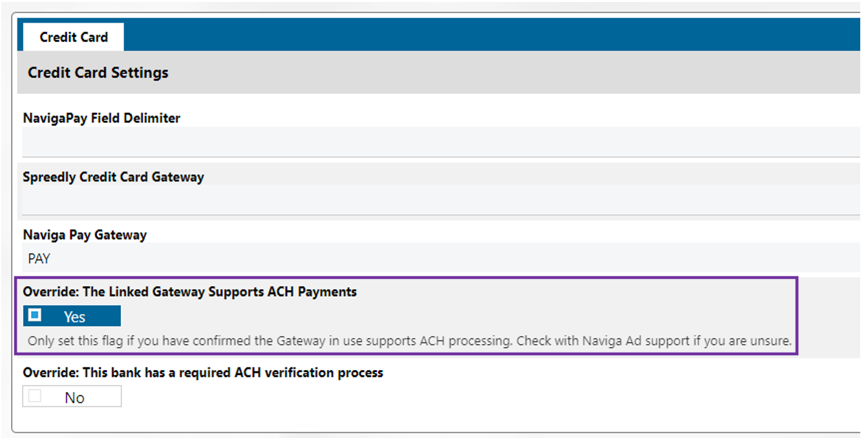
Task: Click the Credit Card Settings section header
Action: pos(98,72)
